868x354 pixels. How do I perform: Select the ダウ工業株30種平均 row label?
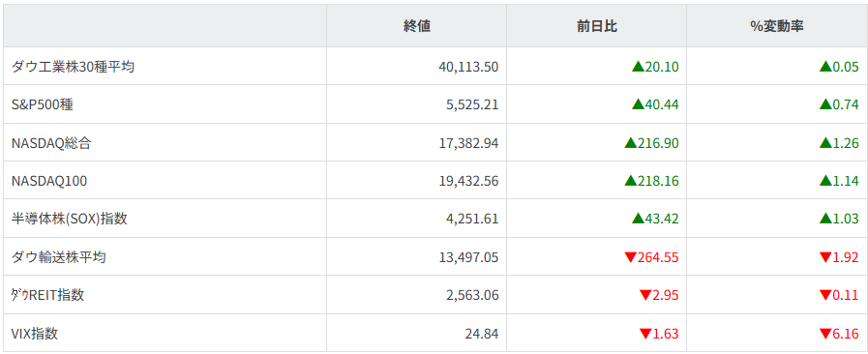point(73,67)
